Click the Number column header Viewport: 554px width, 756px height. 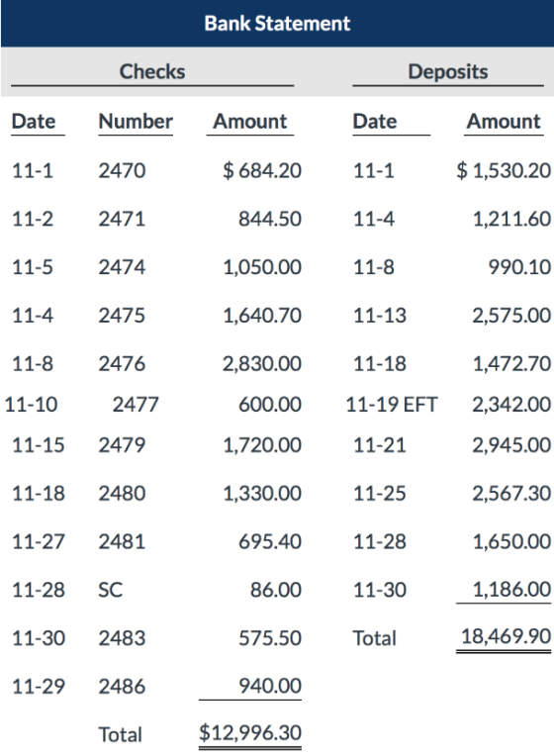point(136,121)
